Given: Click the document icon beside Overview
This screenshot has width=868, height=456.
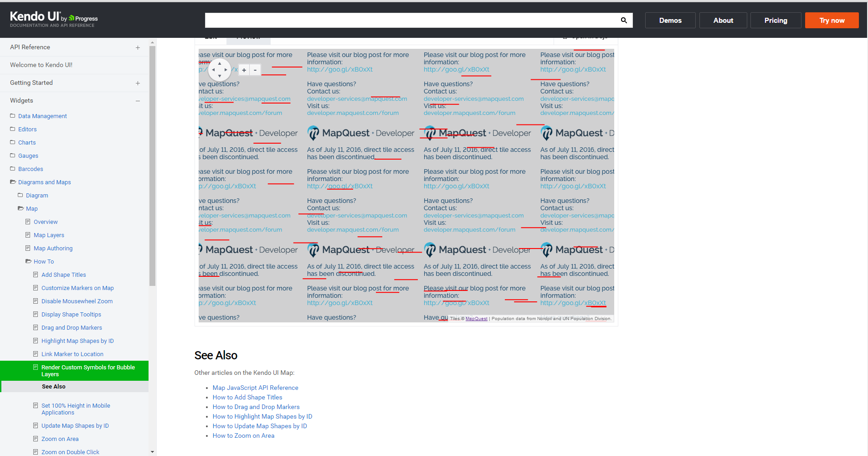Looking at the screenshot, I should coord(28,222).
